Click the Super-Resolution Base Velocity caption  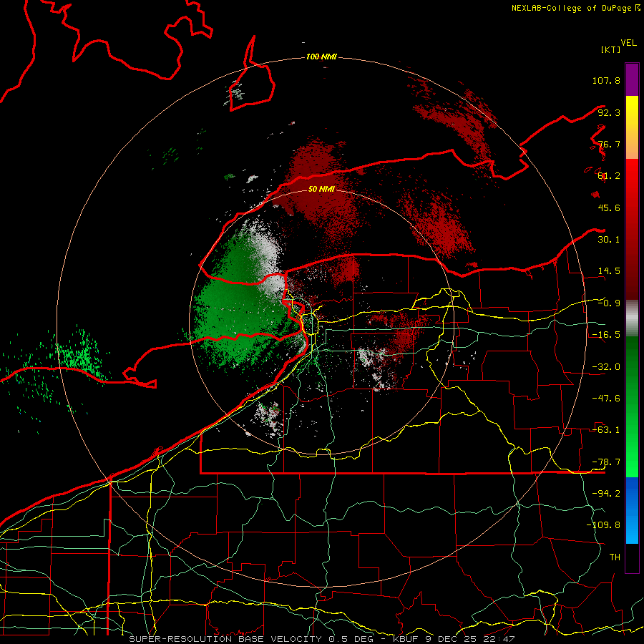[321, 639]
